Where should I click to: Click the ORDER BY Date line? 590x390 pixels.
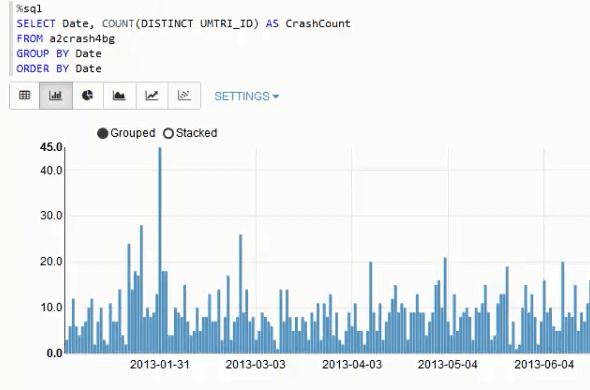(x=59, y=69)
